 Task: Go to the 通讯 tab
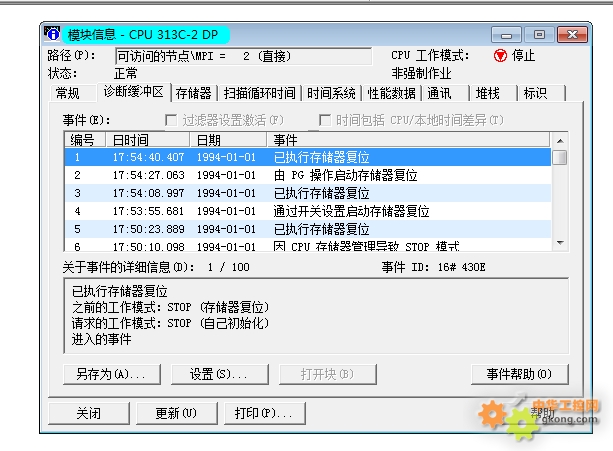[445, 93]
